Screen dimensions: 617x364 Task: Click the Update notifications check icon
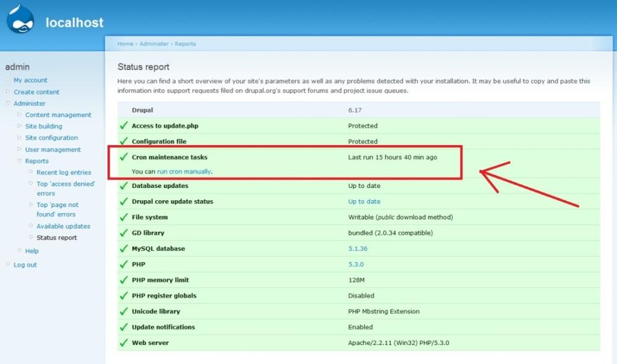pyautogui.click(x=124, y=327)
